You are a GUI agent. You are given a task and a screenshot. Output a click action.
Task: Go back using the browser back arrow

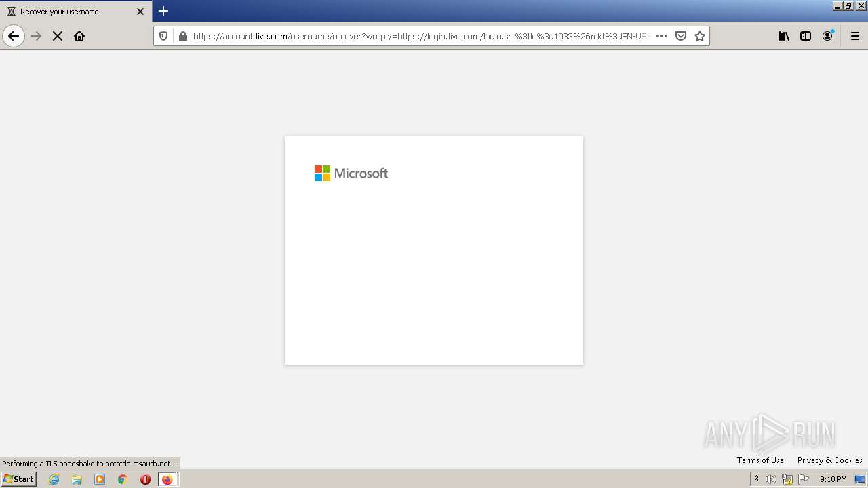tap(14, 36)
